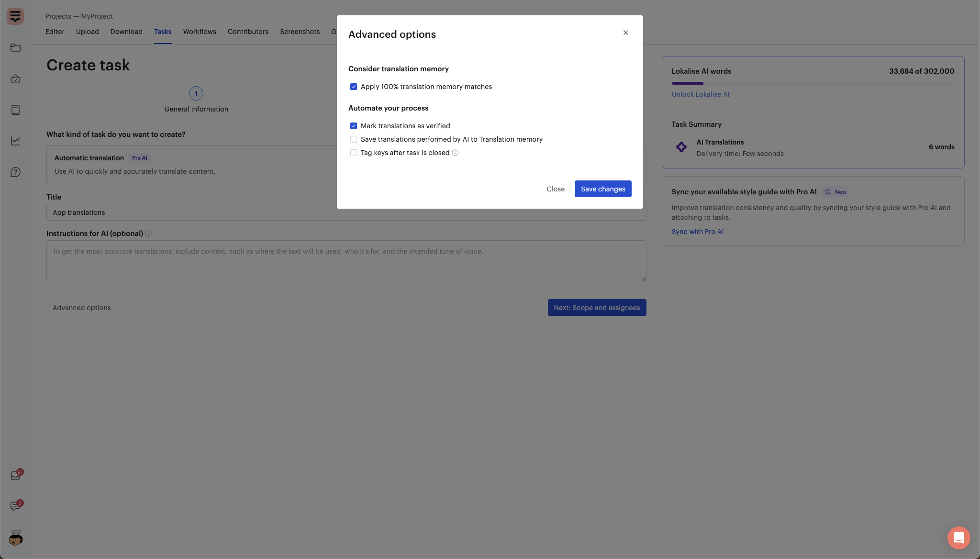Viewport: 980px width, 559px height.
Task: Open the user avatar profile menu
Action: (x=15, y=538)
